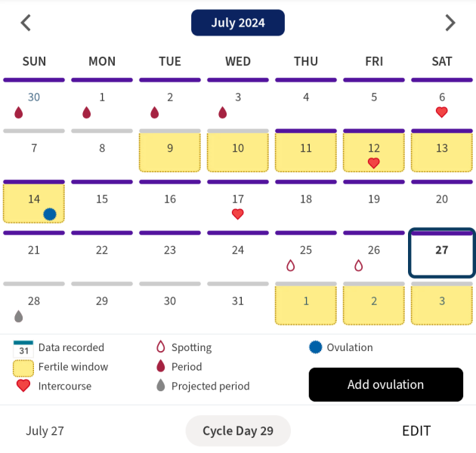This screenshot has width=476, height=453.
Task: Click the yellow Fertile window legend swatch
Action: (x=23, y=368)
